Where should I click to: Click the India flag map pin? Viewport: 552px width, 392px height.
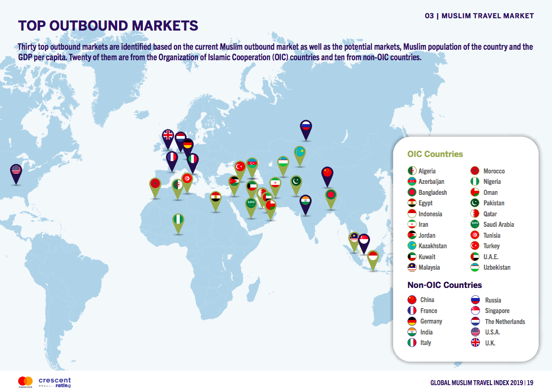306,205
